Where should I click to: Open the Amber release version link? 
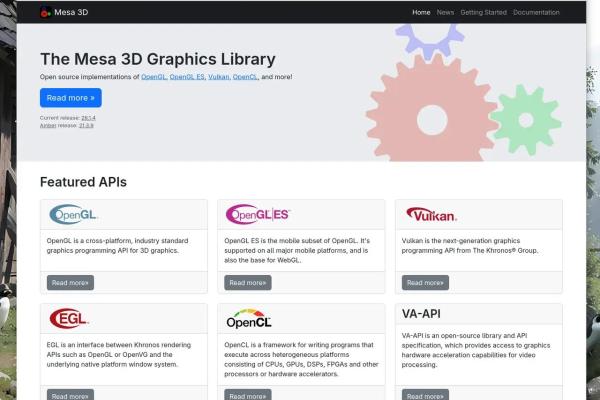86,125
